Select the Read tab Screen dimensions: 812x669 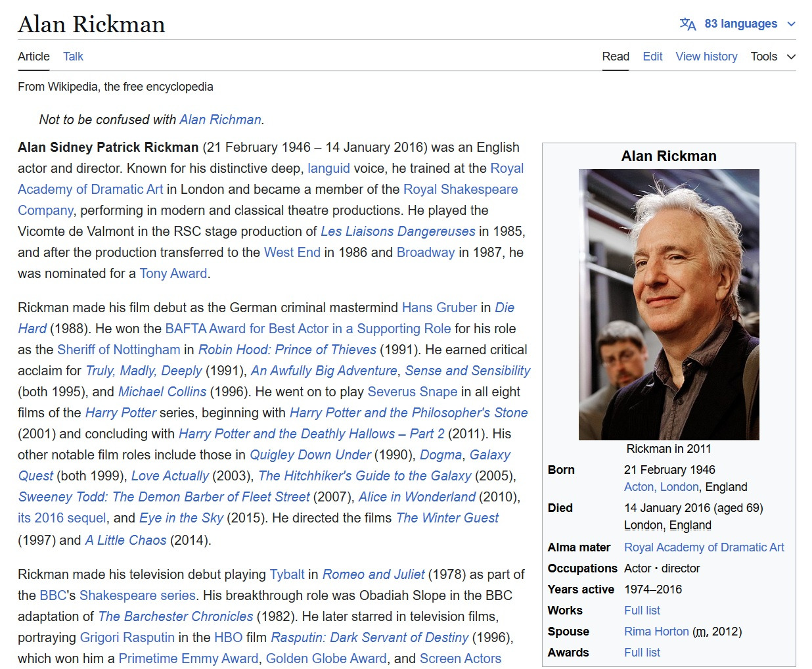[616, 57]
